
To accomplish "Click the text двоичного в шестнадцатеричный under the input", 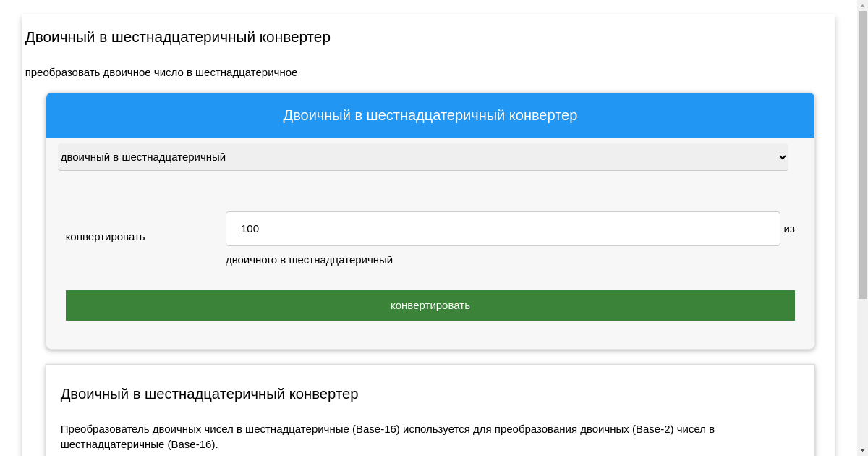I will click(309, 260).
